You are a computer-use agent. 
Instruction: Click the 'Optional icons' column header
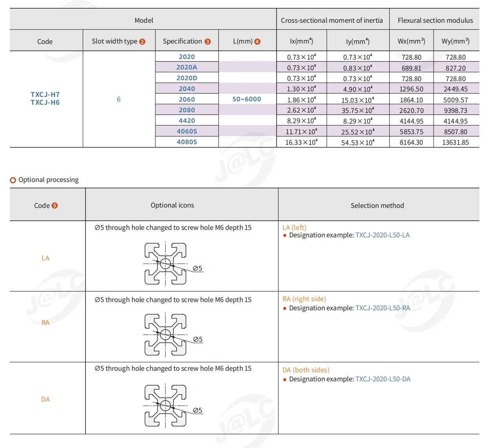click(x=172, y=205)
